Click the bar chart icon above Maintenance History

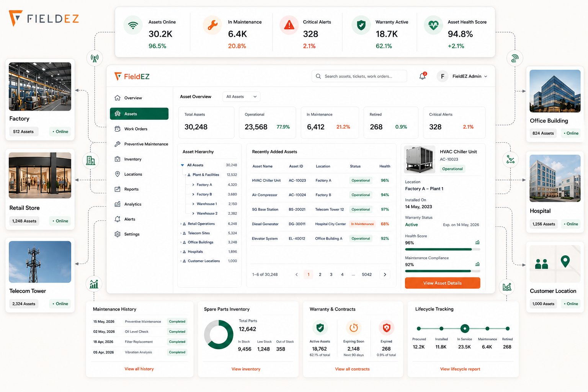pos(94,284)
